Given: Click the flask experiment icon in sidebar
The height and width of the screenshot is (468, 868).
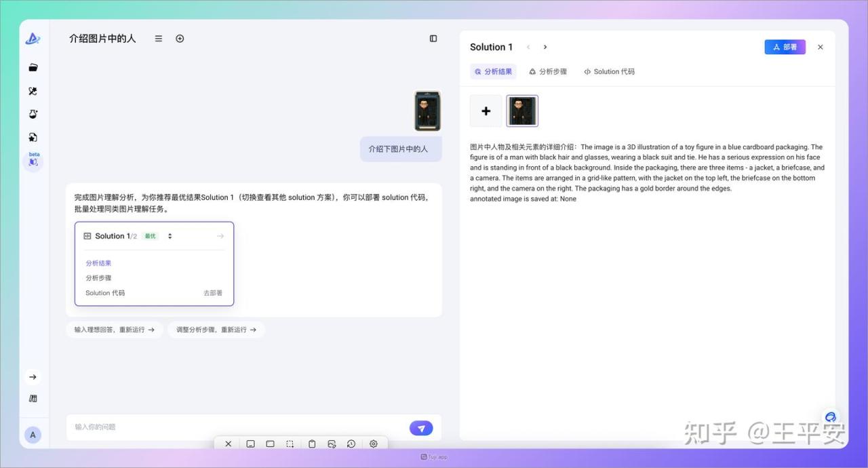Looking at the screenshot, I should [x=33, y=114].
